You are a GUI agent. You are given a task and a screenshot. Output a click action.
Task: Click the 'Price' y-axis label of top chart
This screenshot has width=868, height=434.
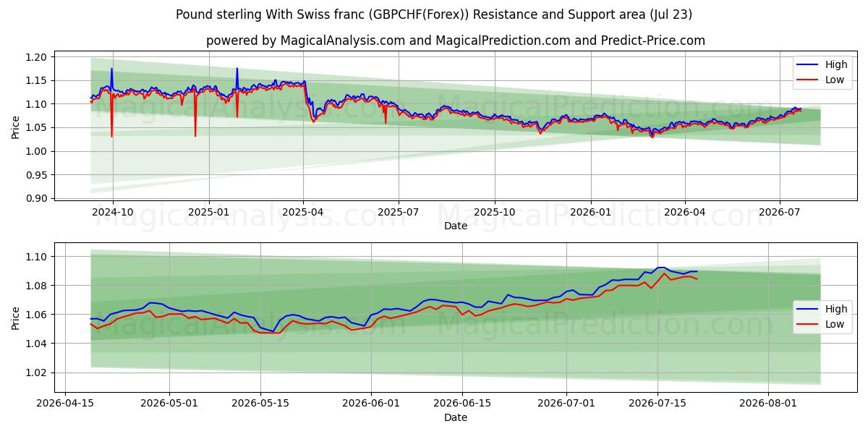click(16, 128)
